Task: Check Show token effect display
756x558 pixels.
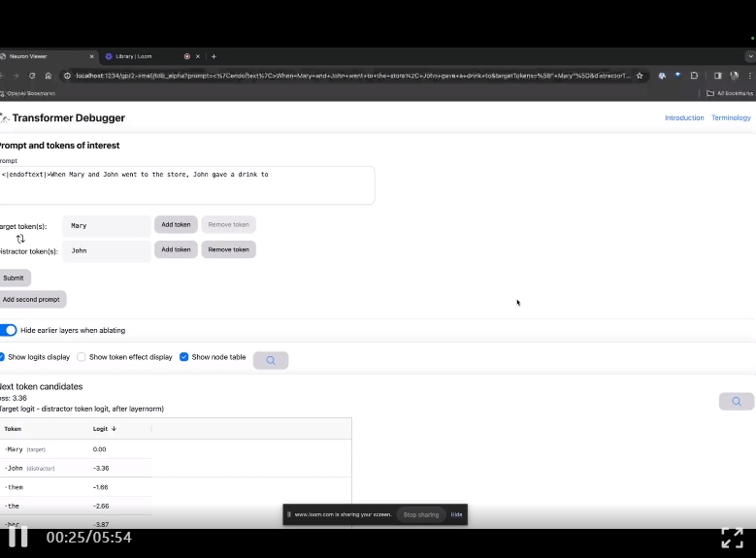Action: coord(82,357)
